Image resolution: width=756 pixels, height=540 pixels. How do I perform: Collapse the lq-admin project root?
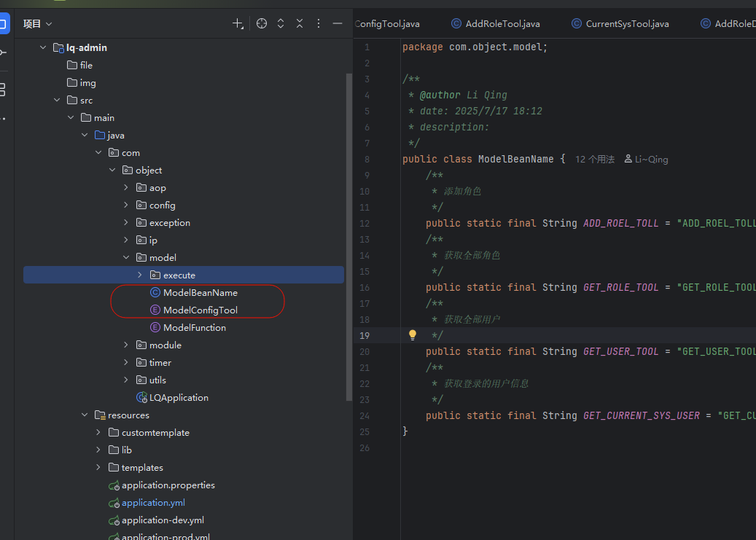click(43, 47)
